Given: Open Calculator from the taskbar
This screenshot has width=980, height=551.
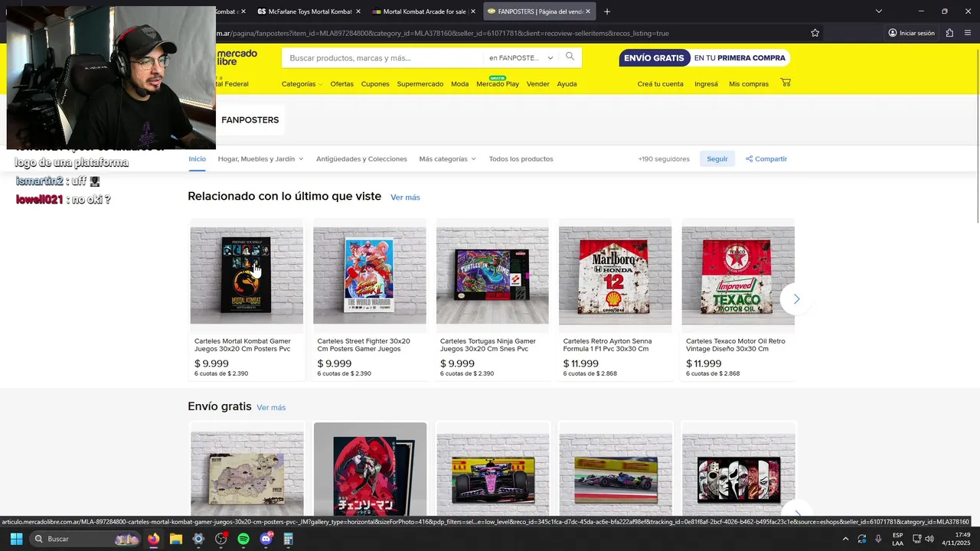Looking at the screenshot, I should [x=288, y=539].
